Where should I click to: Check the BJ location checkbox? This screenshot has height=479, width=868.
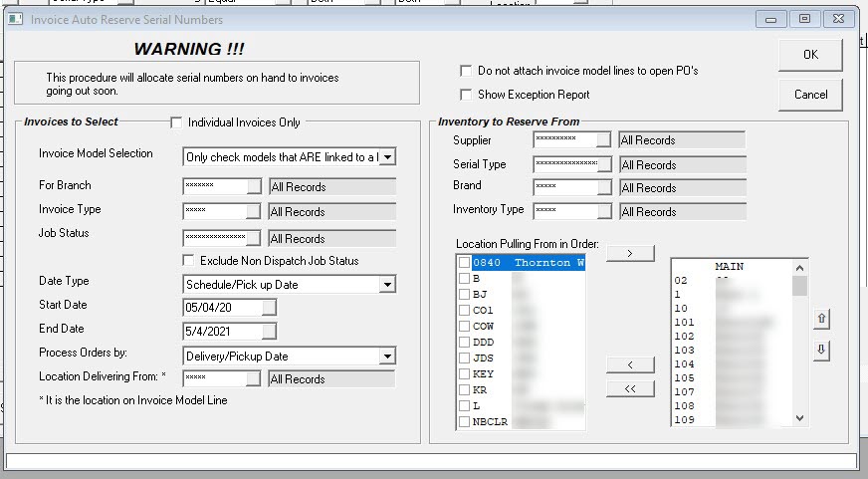[x=465, y=295]
